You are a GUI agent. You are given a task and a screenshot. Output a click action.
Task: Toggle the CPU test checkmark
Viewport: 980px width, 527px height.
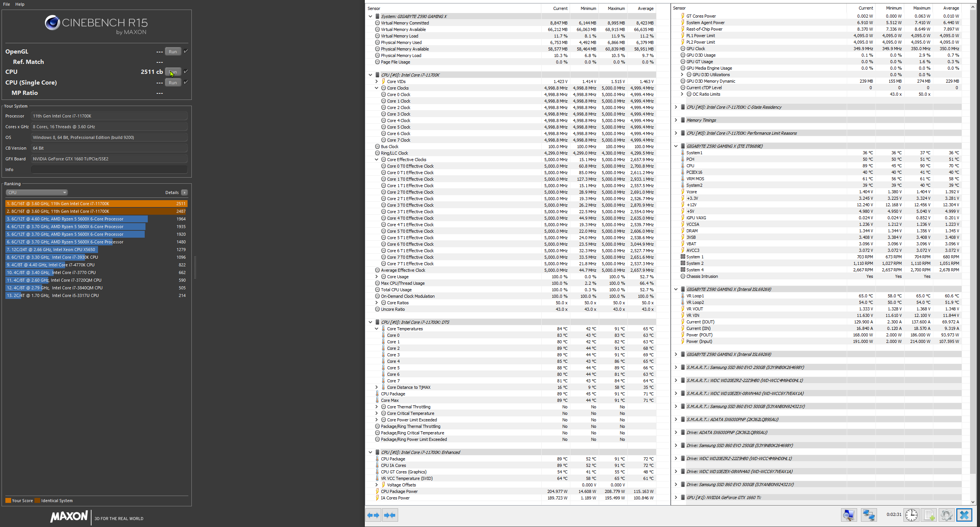click(186, 72)
